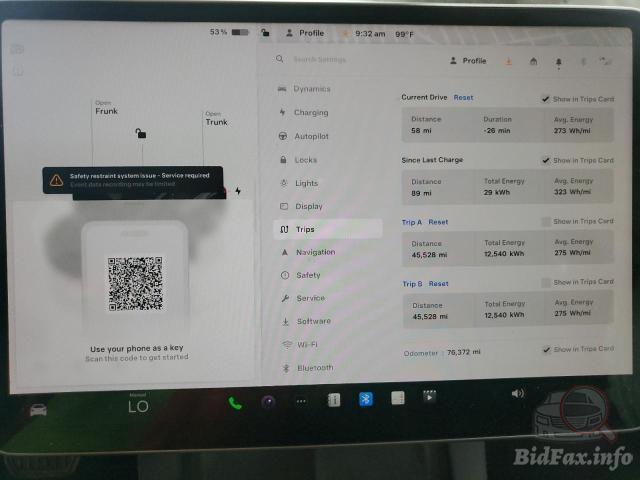Image resolution: width=640 pixels, height=480 pixels.
Task: Reset Trip B counter
Action: tap(438, 284)
